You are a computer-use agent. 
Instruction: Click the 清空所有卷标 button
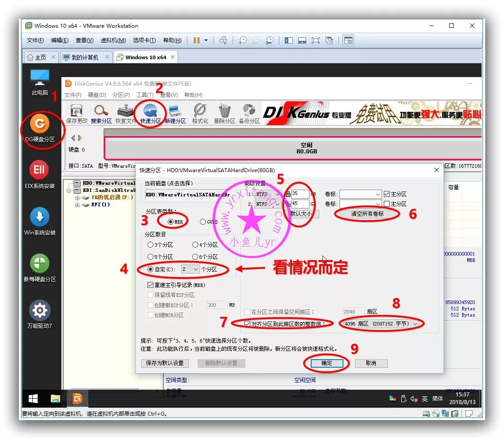(367, 214)
